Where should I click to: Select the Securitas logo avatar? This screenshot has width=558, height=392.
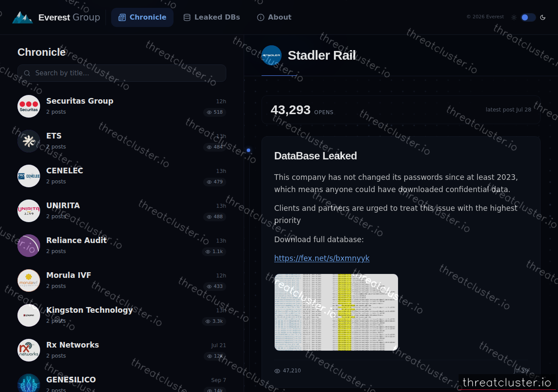coord(29,106)
